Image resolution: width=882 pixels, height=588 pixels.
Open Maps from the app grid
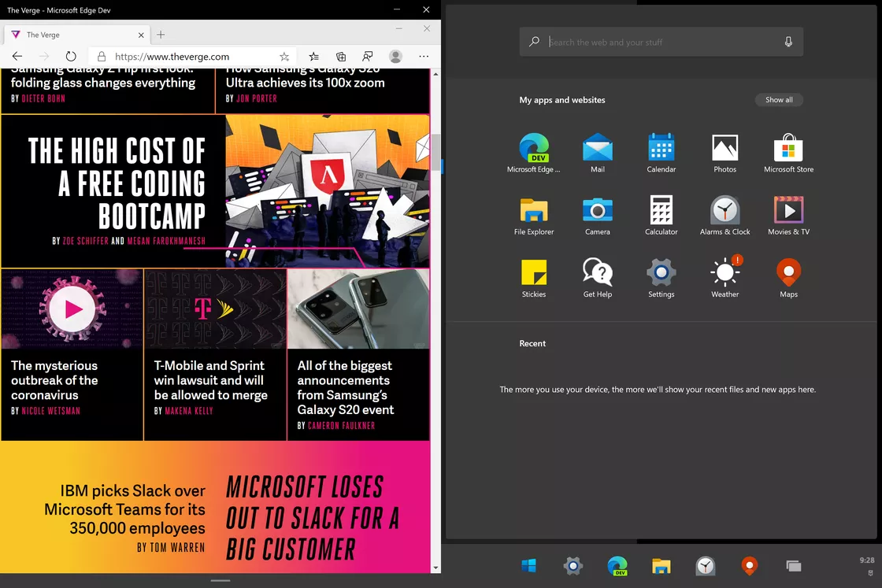(788, 278)
